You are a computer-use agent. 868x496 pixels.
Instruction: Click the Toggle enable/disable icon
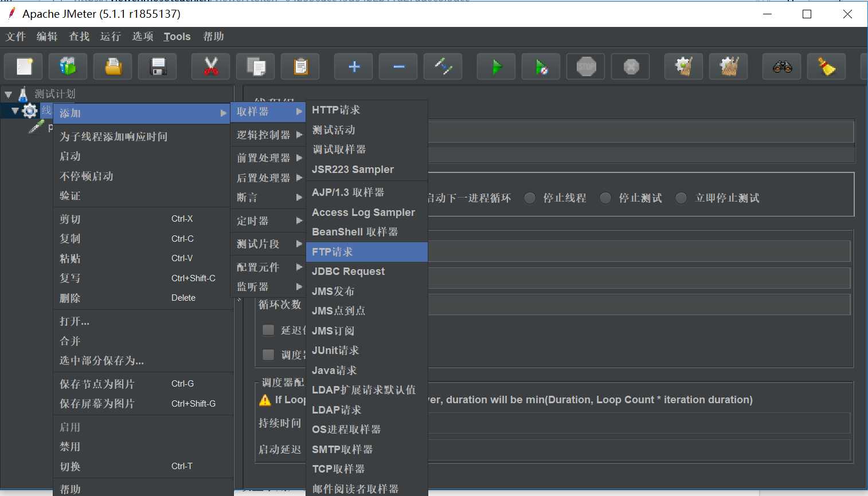pyautogui.click(x=443, y=67)
